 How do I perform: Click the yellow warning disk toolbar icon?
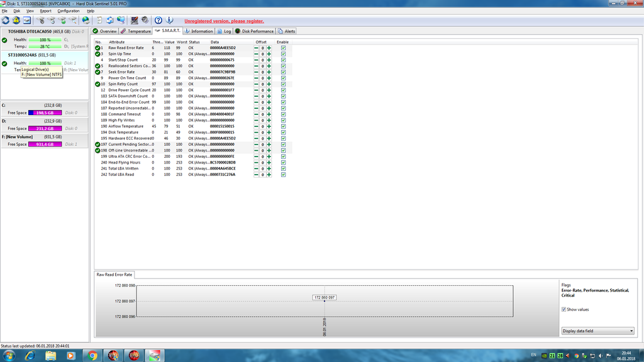click(16, 20)
